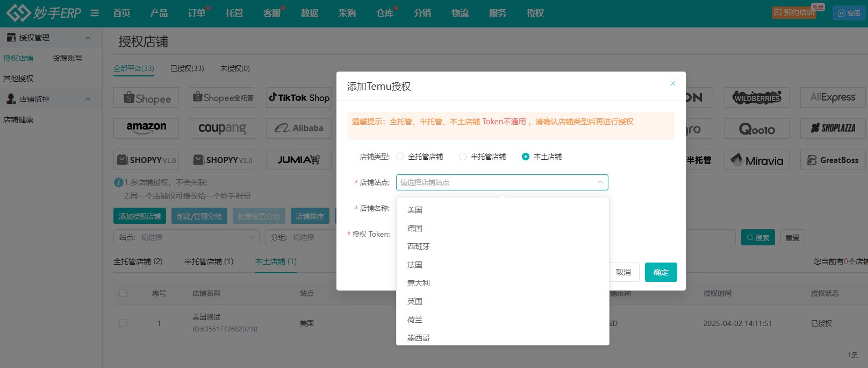Open the 首页 top menu
This screenshot has height=368, width=868.
coord(121,13)
